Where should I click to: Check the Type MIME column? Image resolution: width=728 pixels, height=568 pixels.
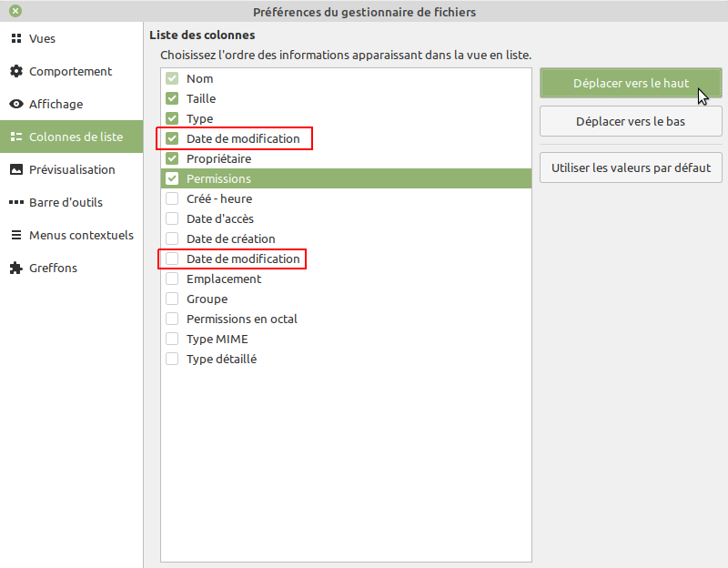[172, 339]
